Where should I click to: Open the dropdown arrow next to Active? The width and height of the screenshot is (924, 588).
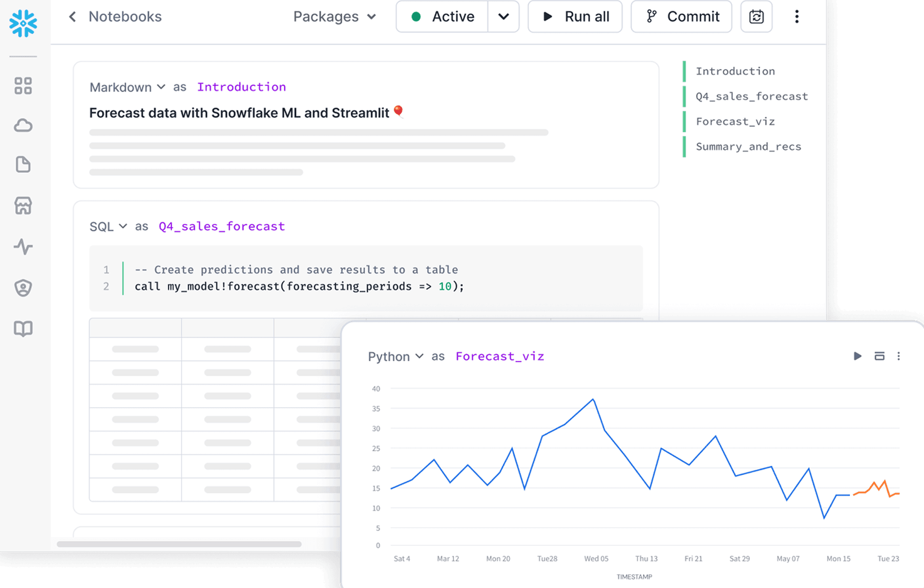point(503,17)
